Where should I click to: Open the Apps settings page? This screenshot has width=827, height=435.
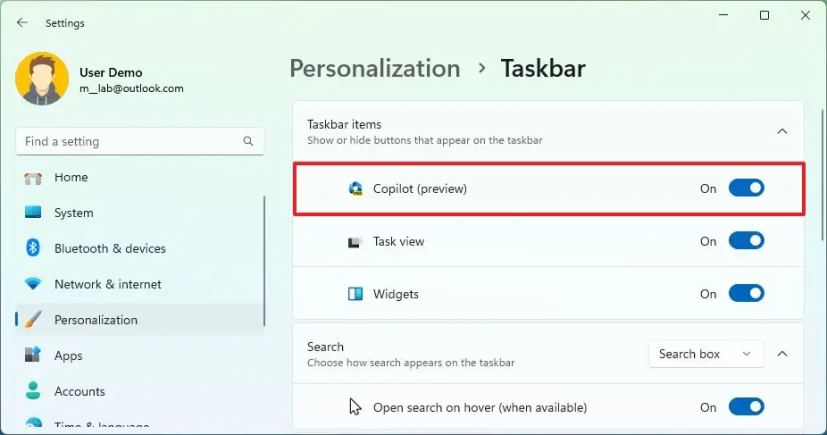(x=140, y=355)
